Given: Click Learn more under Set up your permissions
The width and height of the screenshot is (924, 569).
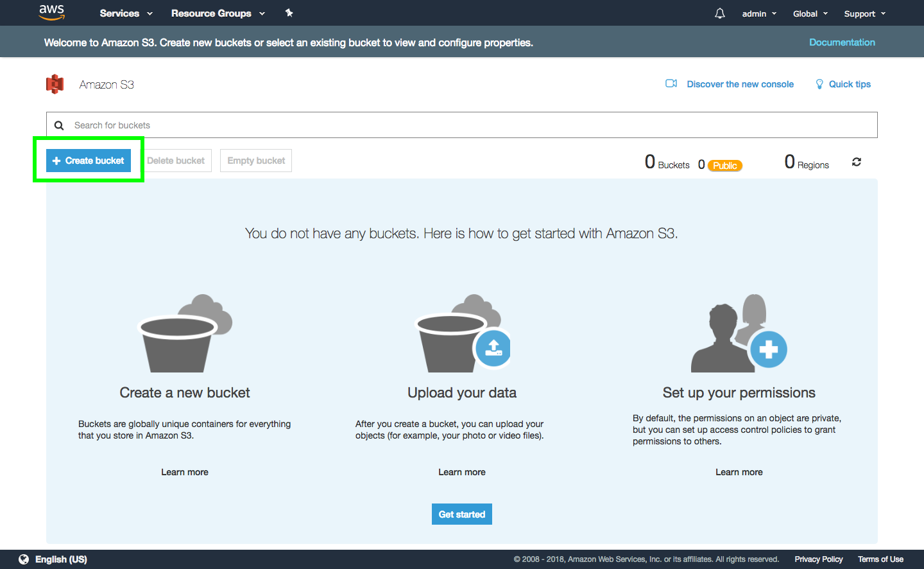Looking at the screenshot, I should point(739,472).
